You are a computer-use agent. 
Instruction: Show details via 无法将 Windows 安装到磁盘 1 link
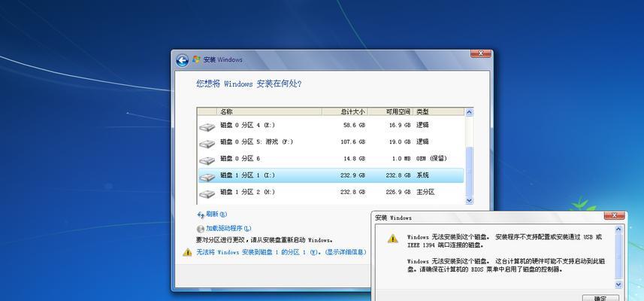coord(280,252)
